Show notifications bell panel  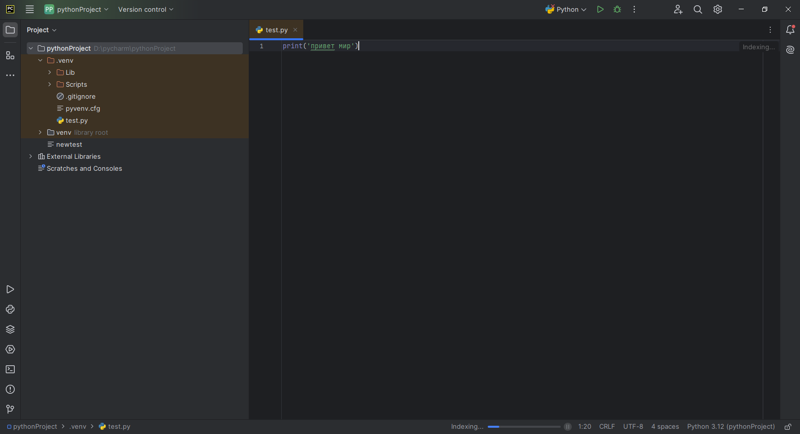coord(790,30)
